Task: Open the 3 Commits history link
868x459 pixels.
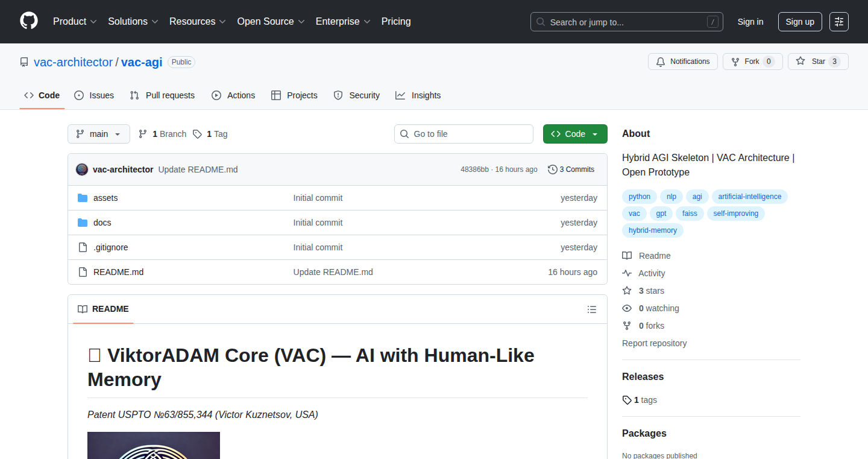Action: [571, 169]
